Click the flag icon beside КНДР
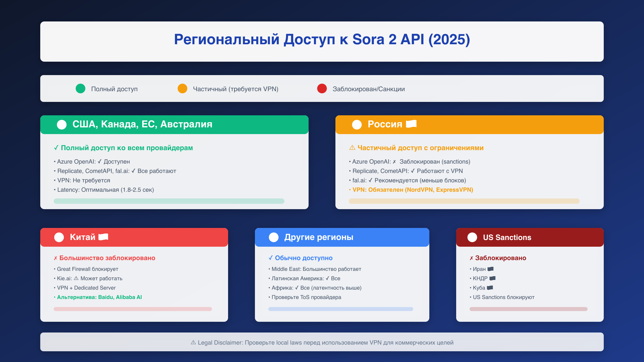The width and height of the screenshot is (644, 362). pyautogui.click(x=492, y=278)
